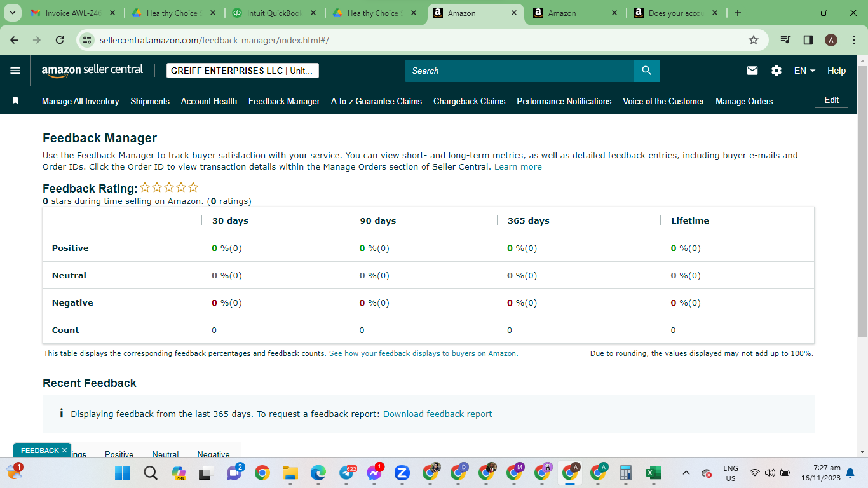The image size is (868, 488).
Task: Open Excel from the taskbar
Action: tap(653, 473)
